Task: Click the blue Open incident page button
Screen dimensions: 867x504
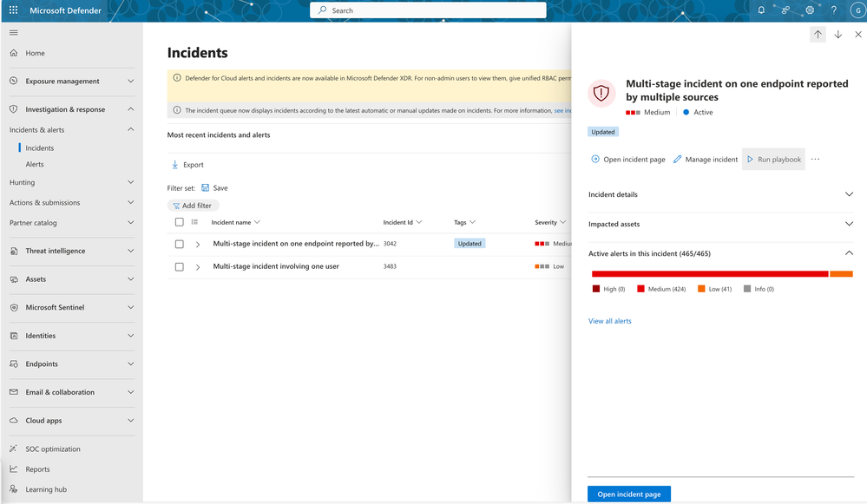Action: 629,494
